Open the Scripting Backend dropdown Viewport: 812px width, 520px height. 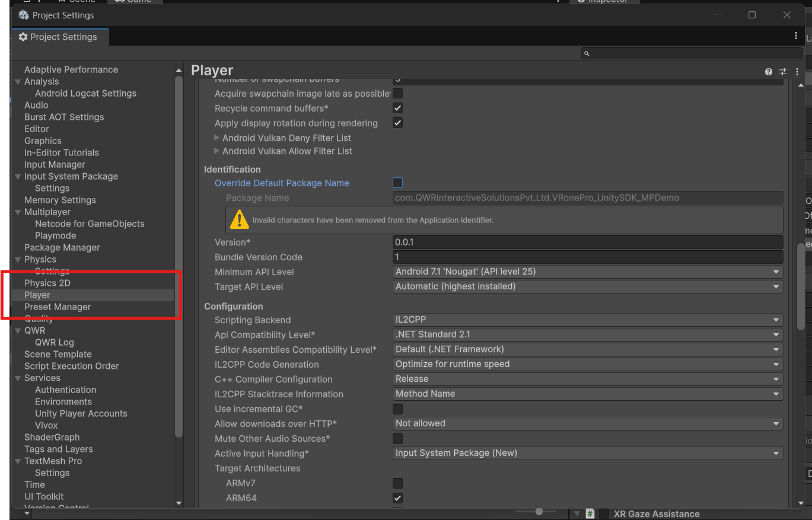pyautogui.click(x=588, y=320)
